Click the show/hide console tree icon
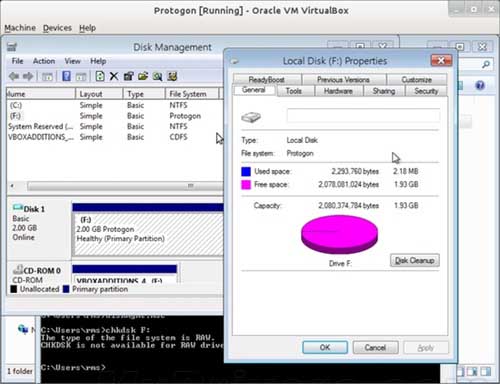 coord(47,77)
